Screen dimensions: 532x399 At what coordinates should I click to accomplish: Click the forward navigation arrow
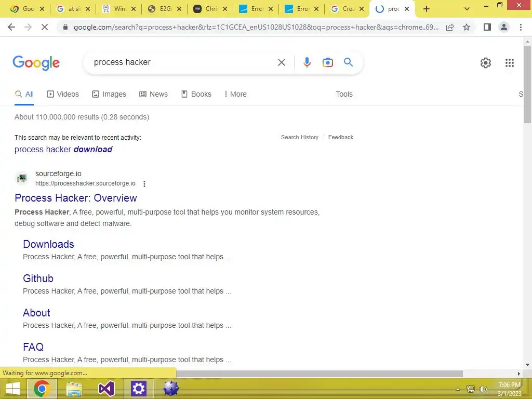pyautogui.click(x=28, y=27)
